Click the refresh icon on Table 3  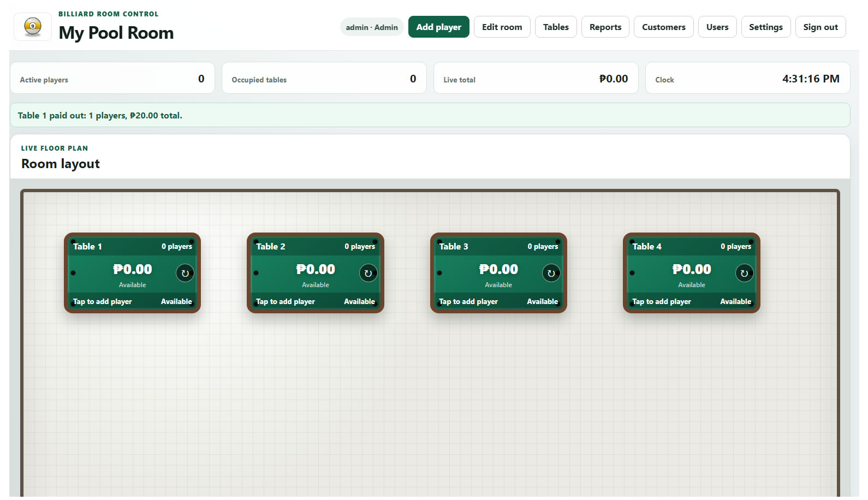coord(551,273)
